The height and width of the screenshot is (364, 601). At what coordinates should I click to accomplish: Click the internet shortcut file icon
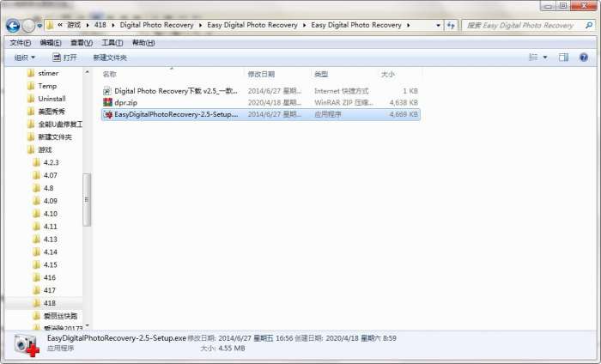pyautogui.click(x=107, y=91)
